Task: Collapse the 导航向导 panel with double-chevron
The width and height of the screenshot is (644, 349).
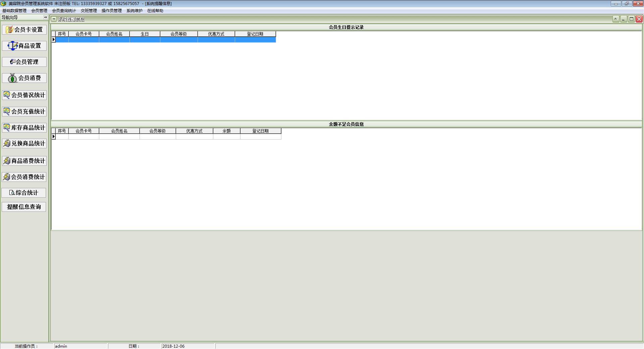Action: [x=46, y=17]
